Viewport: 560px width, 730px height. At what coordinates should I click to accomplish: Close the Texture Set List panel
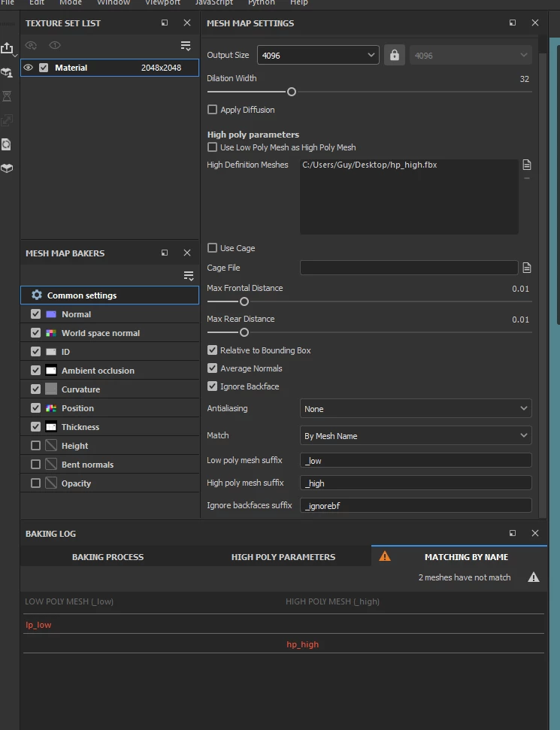(187, 23)
